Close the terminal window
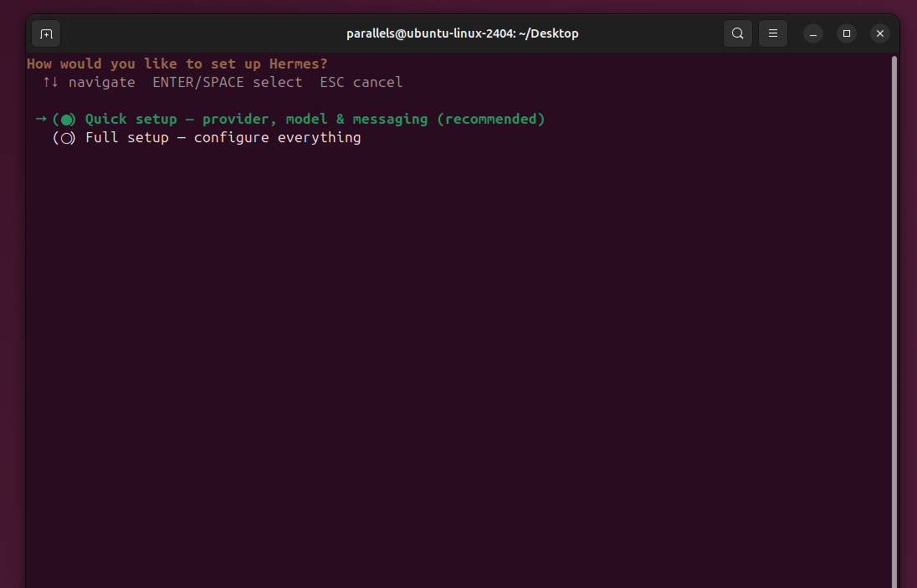The height and width of the screenshot is (588, 917). [x=879, y=34]
